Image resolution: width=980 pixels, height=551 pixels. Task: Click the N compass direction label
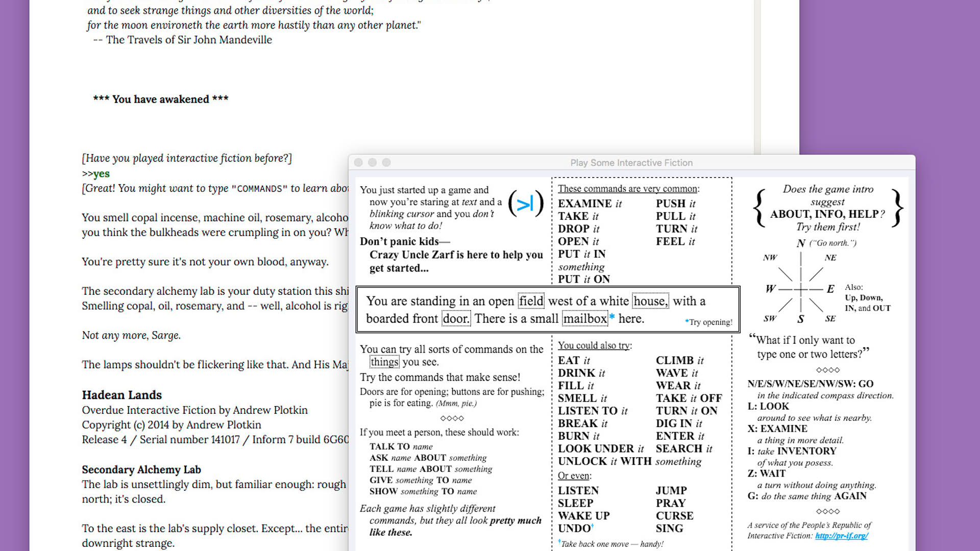click(x=801, y=243)
